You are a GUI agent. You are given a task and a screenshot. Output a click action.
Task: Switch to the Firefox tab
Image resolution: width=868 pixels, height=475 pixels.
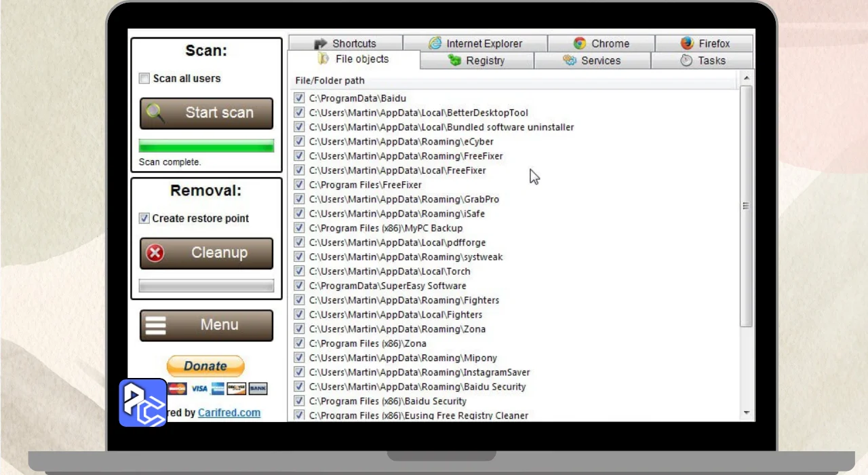[704, 43]
